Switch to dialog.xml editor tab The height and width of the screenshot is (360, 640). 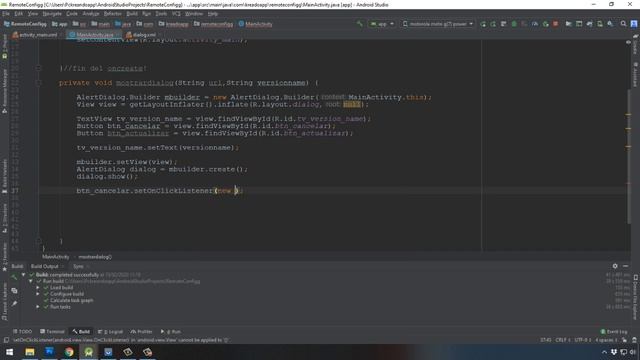[x=141, y=35]
